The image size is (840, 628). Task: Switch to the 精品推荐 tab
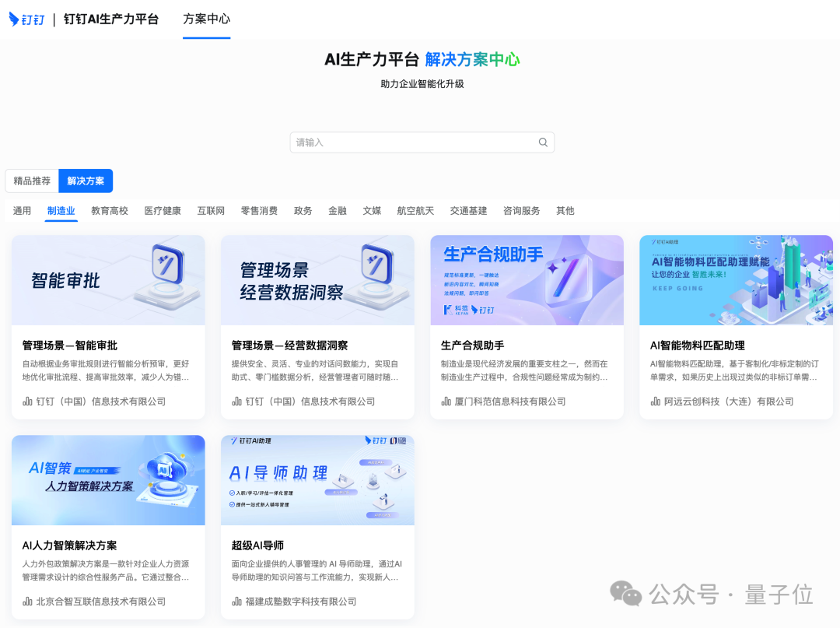(32, 181)
